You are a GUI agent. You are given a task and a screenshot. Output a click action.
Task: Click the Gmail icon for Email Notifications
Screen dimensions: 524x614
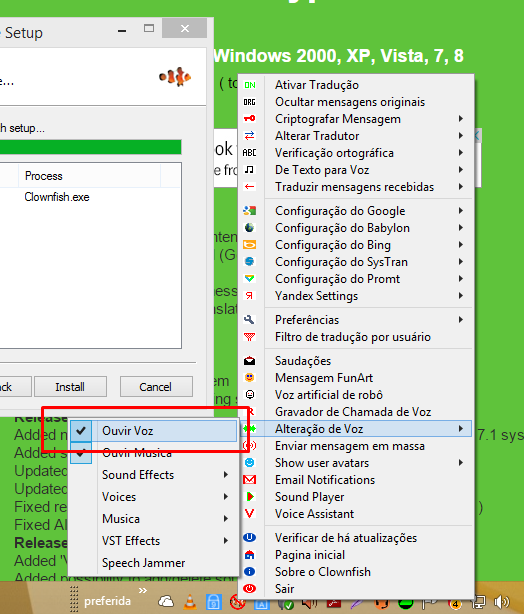250,480
